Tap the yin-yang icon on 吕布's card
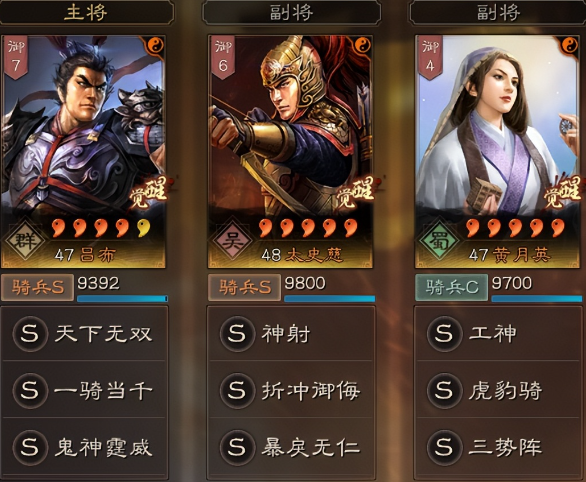 coord(156,46)
